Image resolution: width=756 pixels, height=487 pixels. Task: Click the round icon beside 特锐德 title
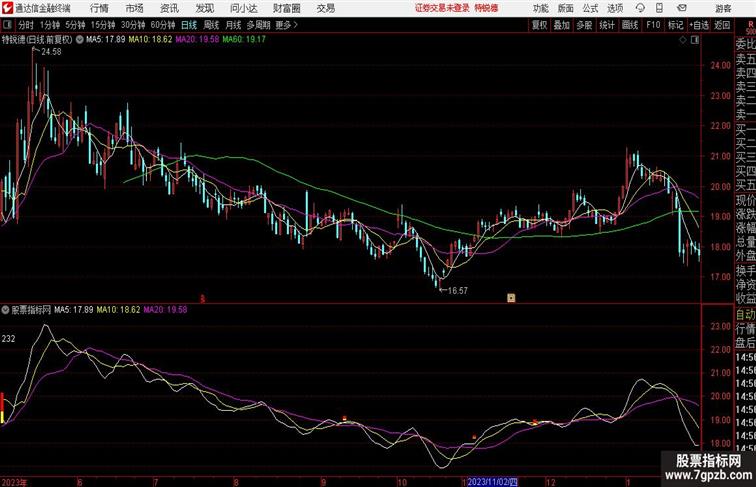click(x=80, y=40)
